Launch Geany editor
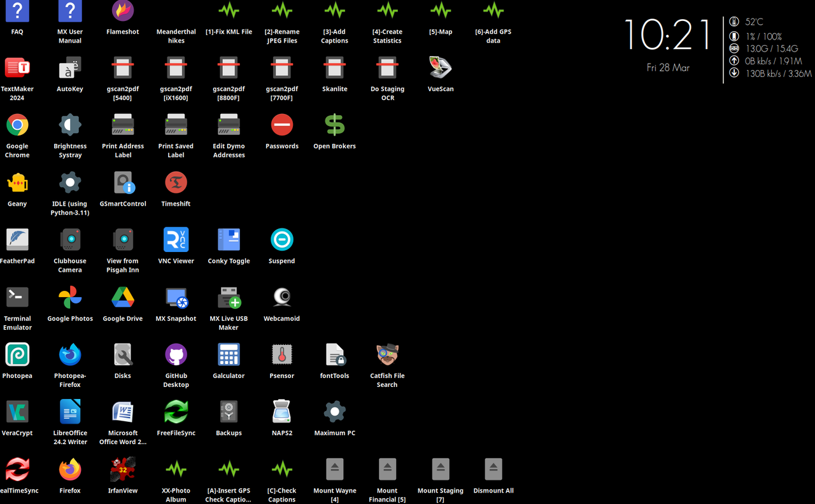Screen dimensions: 815x504 (x=17, y=183)
